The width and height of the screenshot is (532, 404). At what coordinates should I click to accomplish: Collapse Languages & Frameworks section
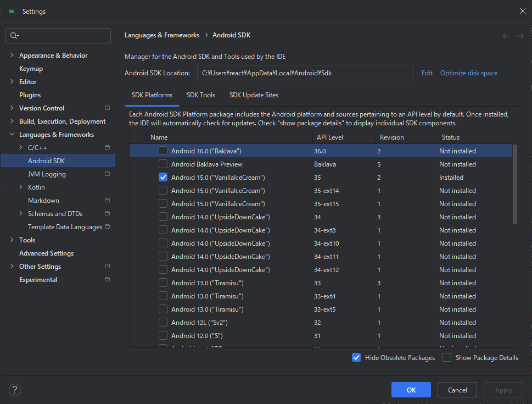click(x=12, y=135)
